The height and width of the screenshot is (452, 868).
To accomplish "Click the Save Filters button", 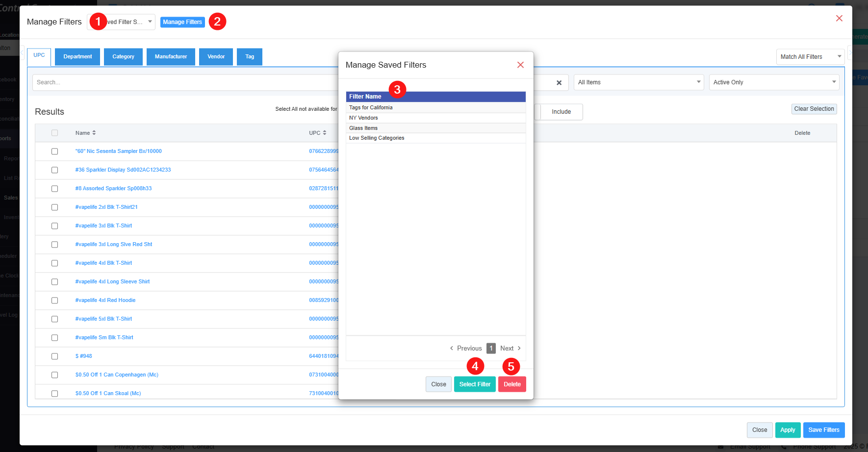I will [823, 430].
